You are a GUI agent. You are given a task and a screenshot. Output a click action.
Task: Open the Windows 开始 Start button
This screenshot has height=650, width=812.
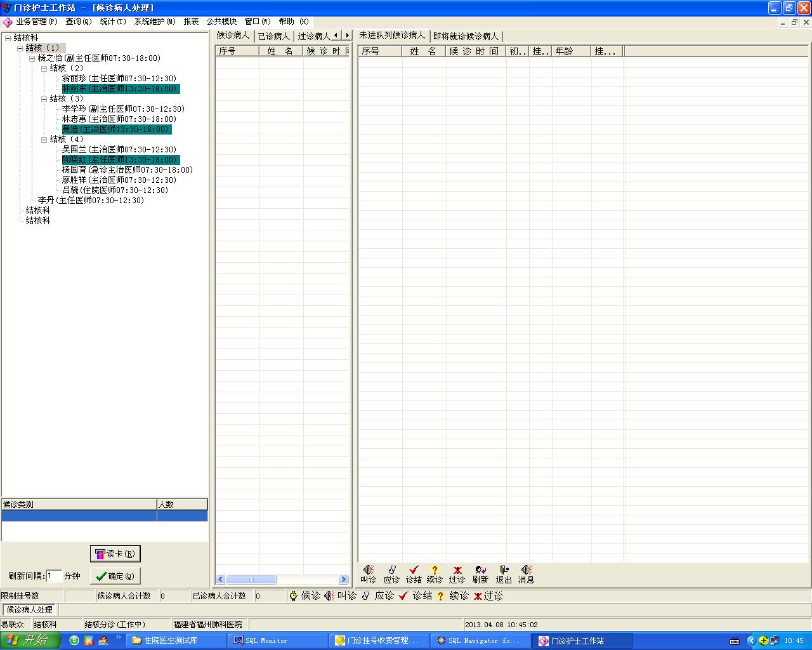(30, 640)
